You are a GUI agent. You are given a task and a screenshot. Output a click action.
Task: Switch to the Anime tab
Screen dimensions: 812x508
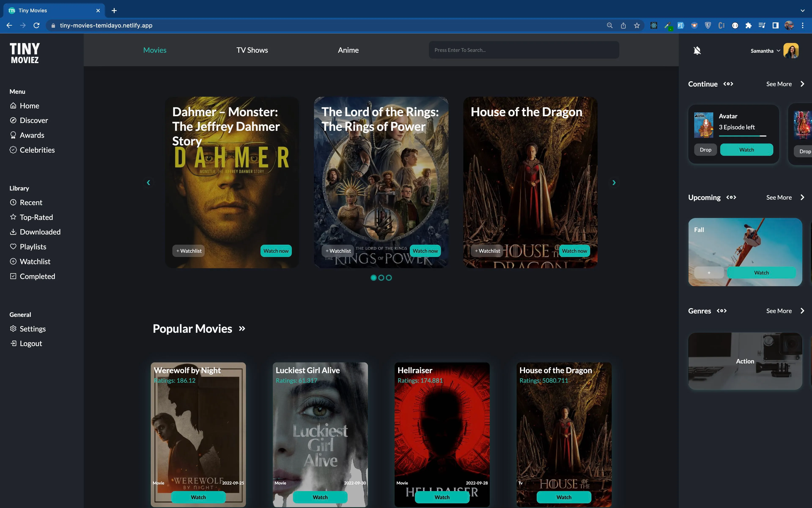348,50
